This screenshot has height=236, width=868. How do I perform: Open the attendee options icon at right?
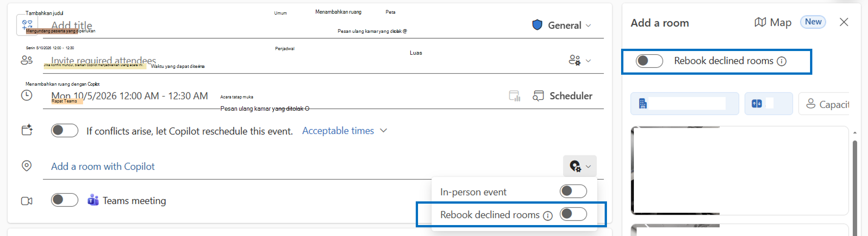click(x=575, y=60)
